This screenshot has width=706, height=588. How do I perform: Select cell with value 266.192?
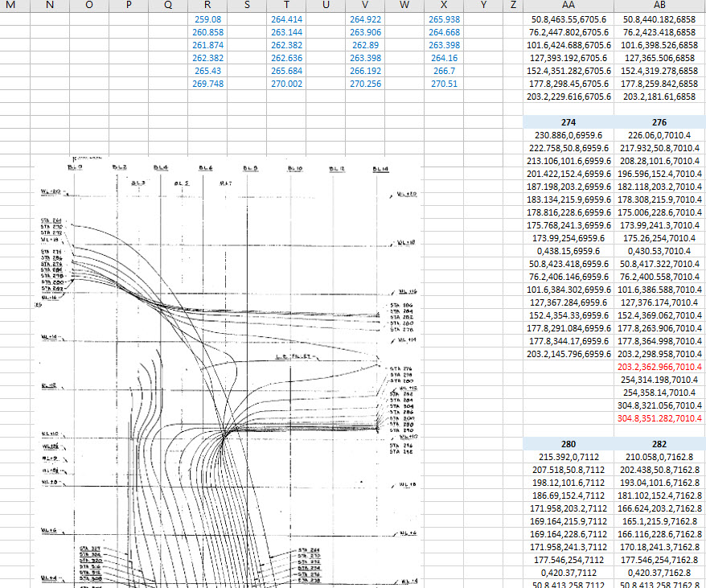tap(365, 71)
